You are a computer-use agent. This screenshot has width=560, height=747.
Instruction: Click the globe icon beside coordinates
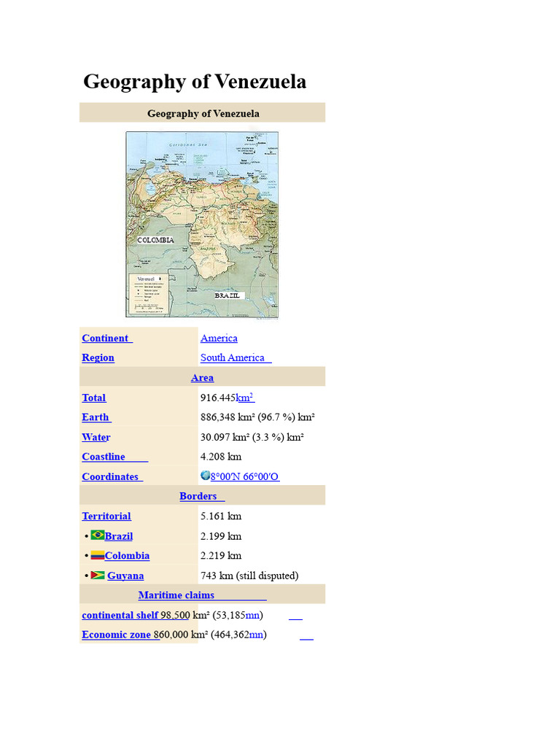205,476
